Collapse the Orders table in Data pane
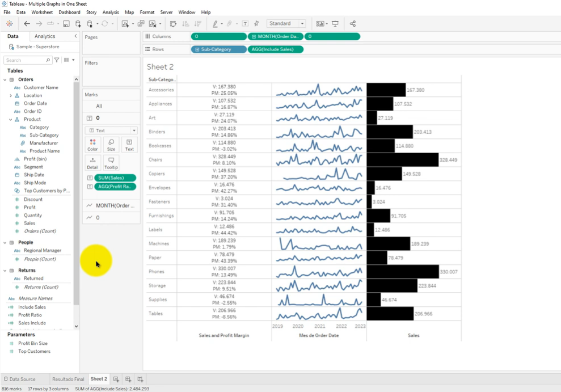The height and width of the screenshot is (392, 561). [x=6, y=79]
